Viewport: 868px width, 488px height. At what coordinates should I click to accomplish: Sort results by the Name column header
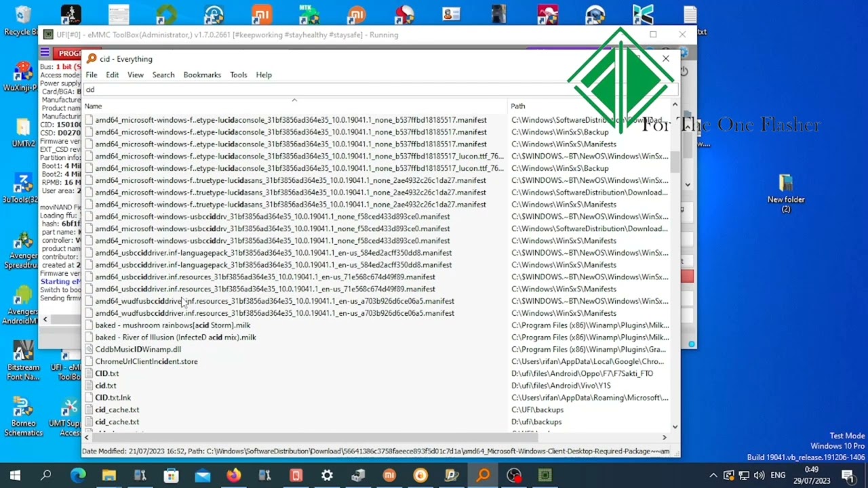click(294, 106)
